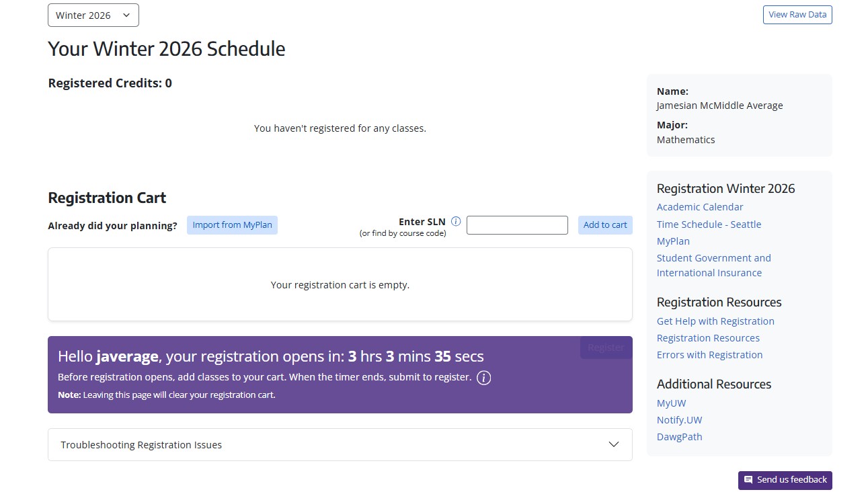Open the Academic Calendar link
The image size is (868, 492).
[700, 206]
